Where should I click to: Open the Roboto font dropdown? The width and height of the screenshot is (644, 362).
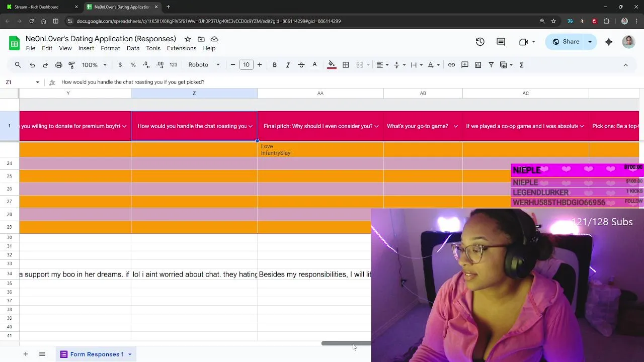coord(204,65)
